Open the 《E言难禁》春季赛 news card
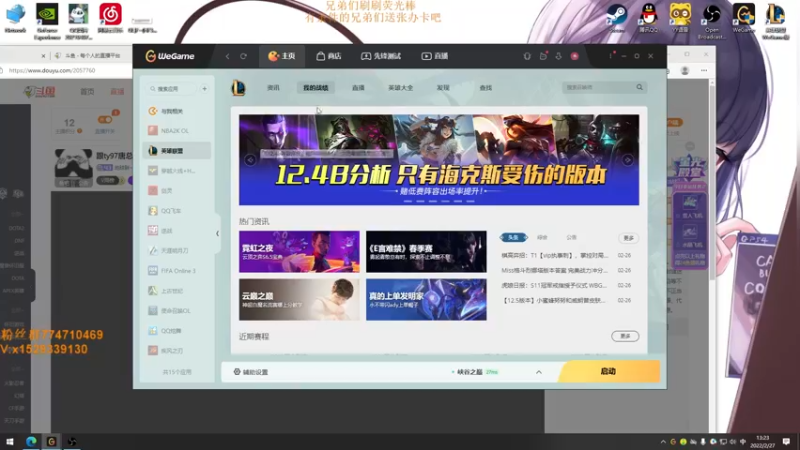800x450 pixels. point(426,252)
